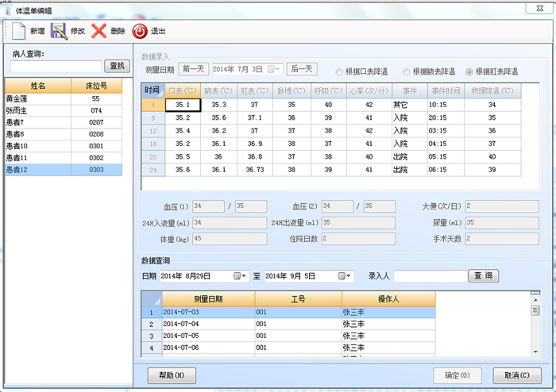The height and width of the screenshot is (392, 556).
Task: Click cell 35.1 in time row 4
Action: point(183,105)
